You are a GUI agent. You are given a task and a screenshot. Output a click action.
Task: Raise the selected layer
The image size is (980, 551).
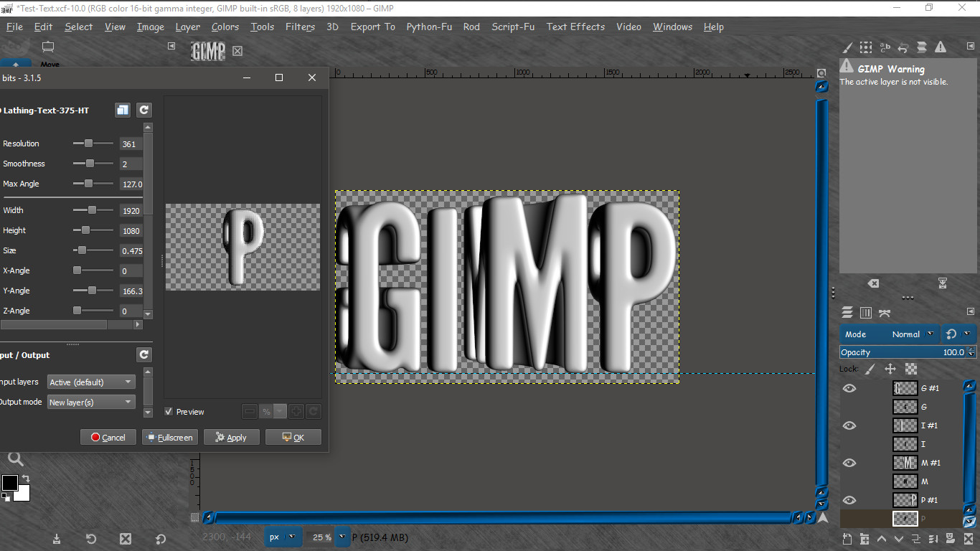click(x=882, y=539)
